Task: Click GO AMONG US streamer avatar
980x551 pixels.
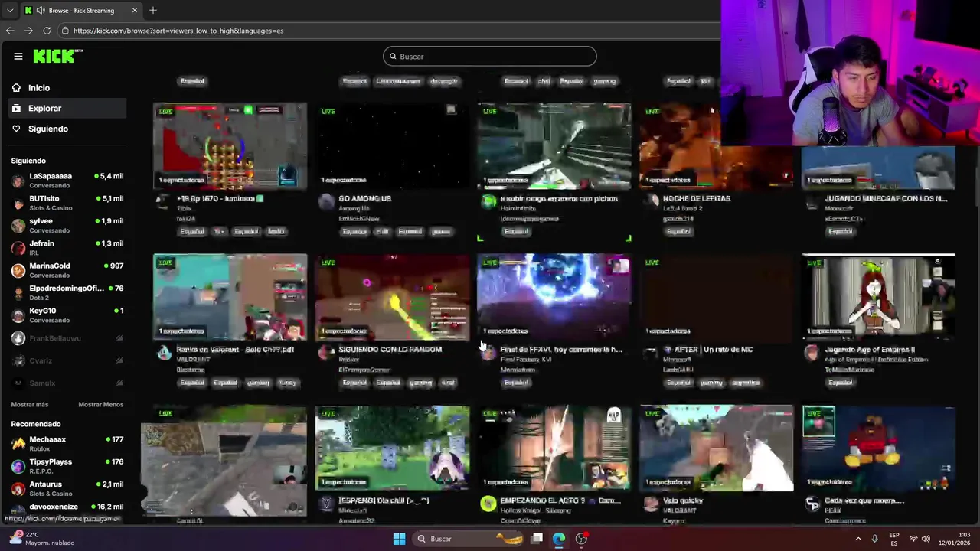Action: [327, 201]
